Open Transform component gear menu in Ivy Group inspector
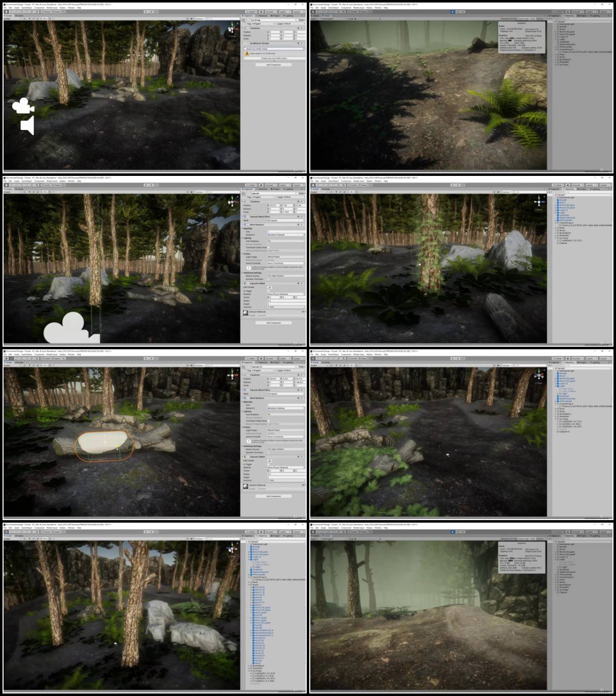The height and width of the screenshot is (696, 616). point(302,28)
